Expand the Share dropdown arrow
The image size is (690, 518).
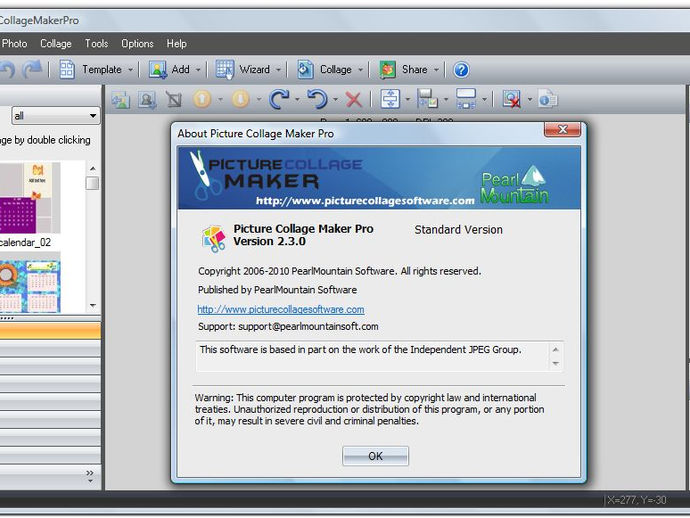(436, 70)
